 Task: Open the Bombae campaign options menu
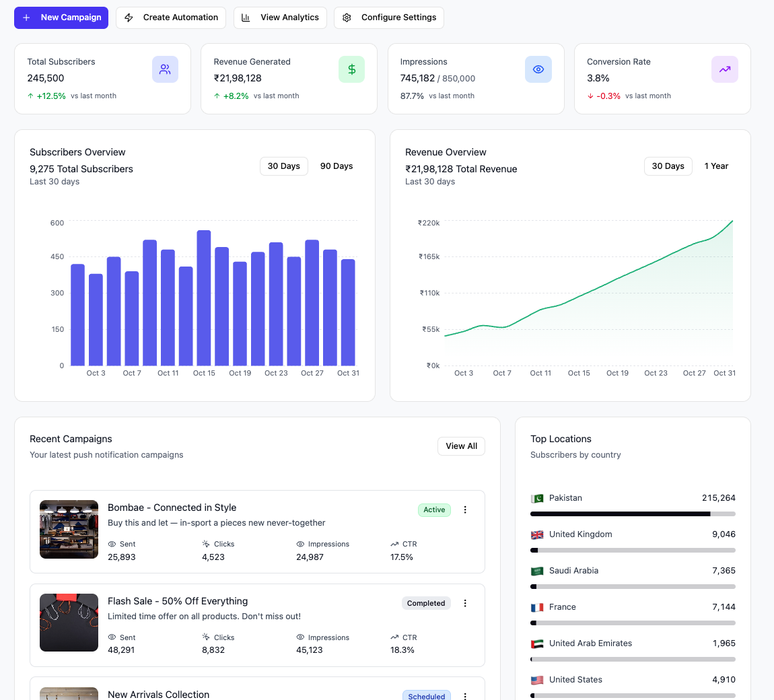coord(465,510)
